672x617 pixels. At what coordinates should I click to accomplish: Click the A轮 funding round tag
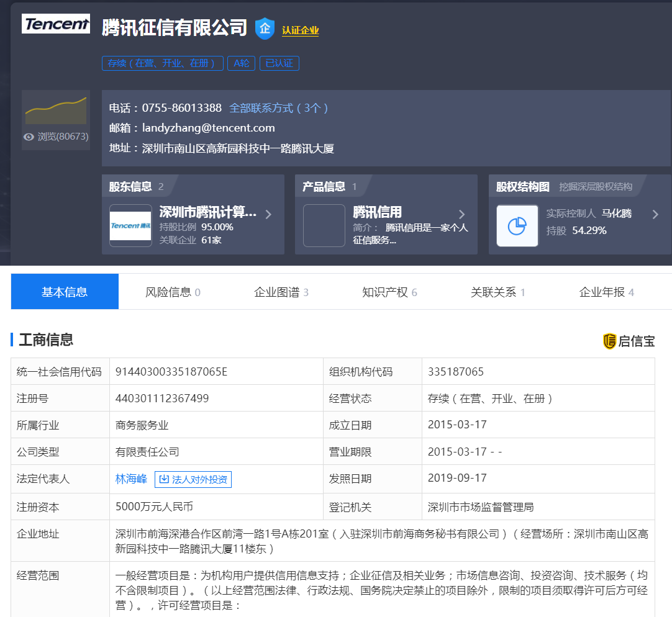tap(241, 63)
